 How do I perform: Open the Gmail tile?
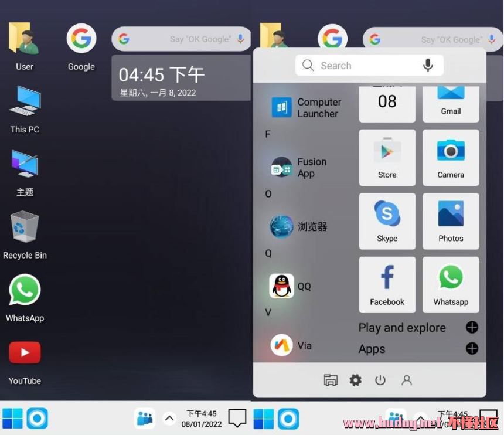(451, 104)
